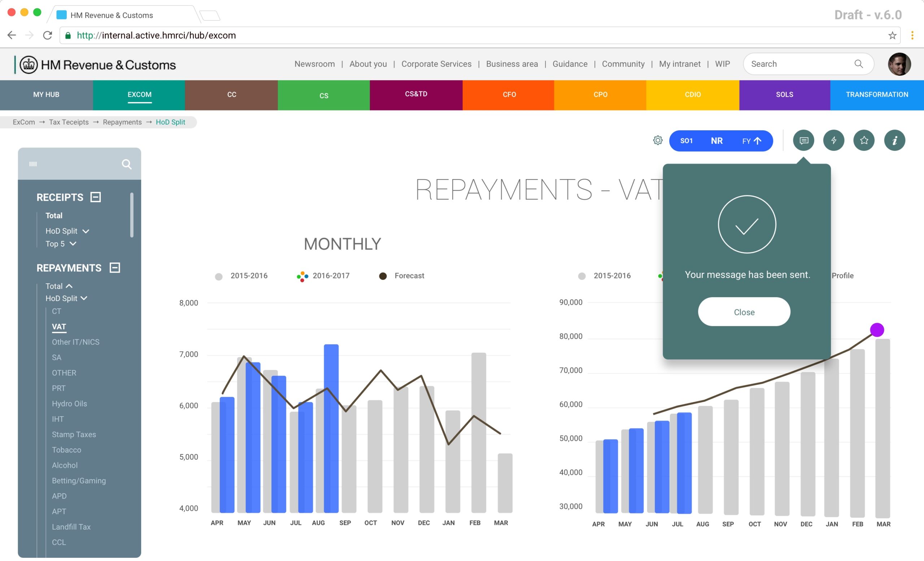Open the info icon
The height and width of the screenshot is (561, 924).
(895, 140)
